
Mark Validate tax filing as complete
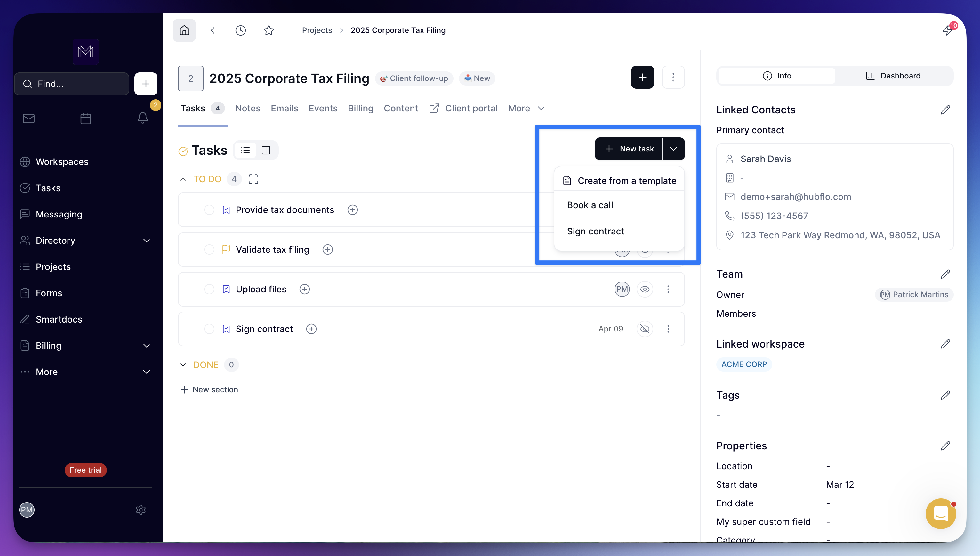(209, 249)
